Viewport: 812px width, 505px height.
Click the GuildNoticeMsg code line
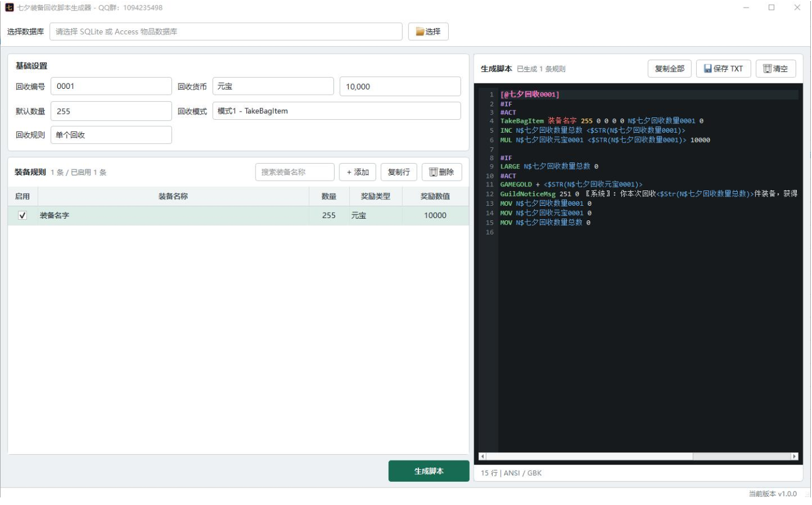[649, 194]
